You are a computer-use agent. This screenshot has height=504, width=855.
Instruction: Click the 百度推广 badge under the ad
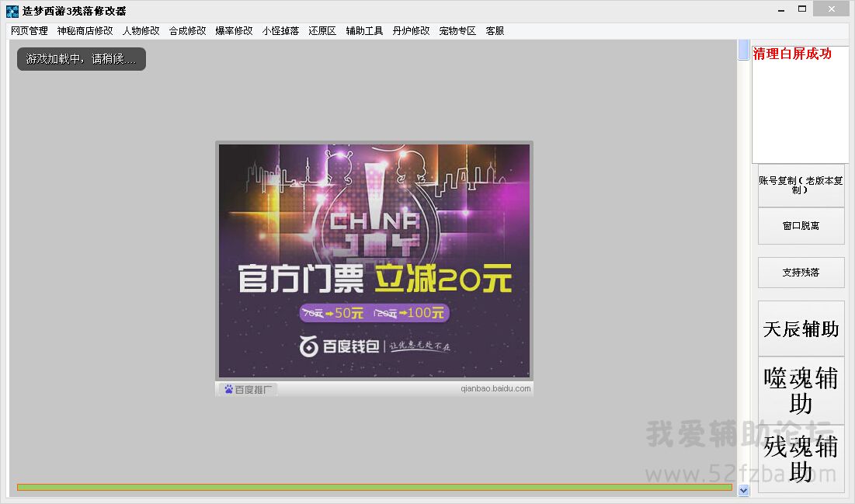pos(249,389)
